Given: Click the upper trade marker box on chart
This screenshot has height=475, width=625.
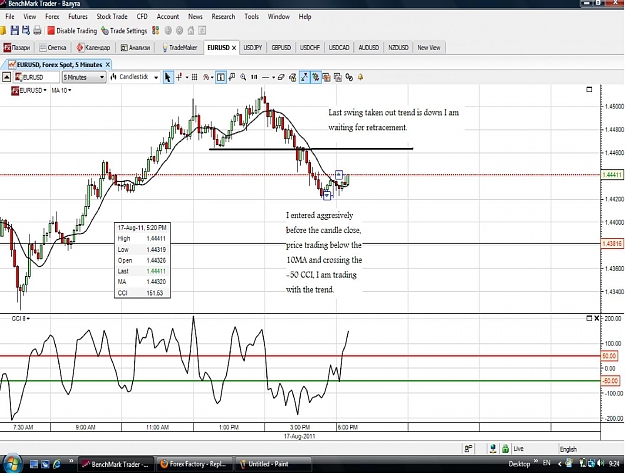Looking at the screenshot, I should [339, 175].
